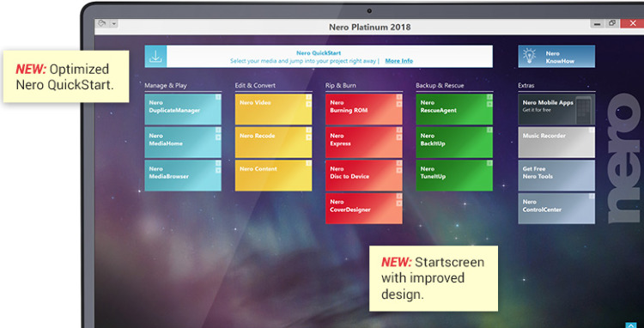Start Nero Express from Rip & Burn
Image resolution: width=644 pixels, height=328 pixels.
pos(364,142)
